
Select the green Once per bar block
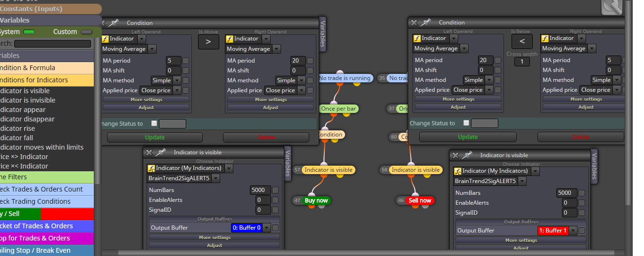pyautogui.click(x=339, y=109)
